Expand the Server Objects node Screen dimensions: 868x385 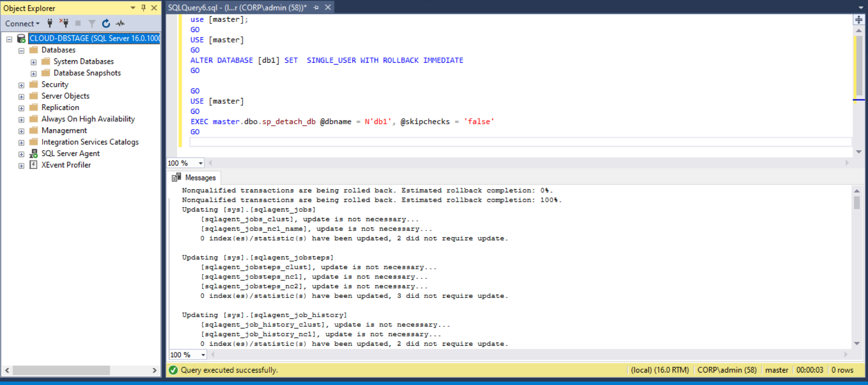[x=21, y=96]
